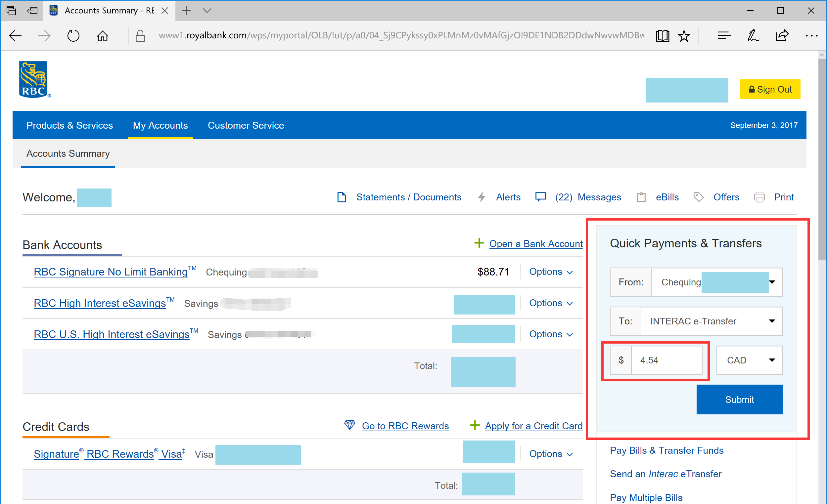The image size is (827, 504).
Task: Click Apply for a Credit Card link
Action: click(x=534, y=426)
